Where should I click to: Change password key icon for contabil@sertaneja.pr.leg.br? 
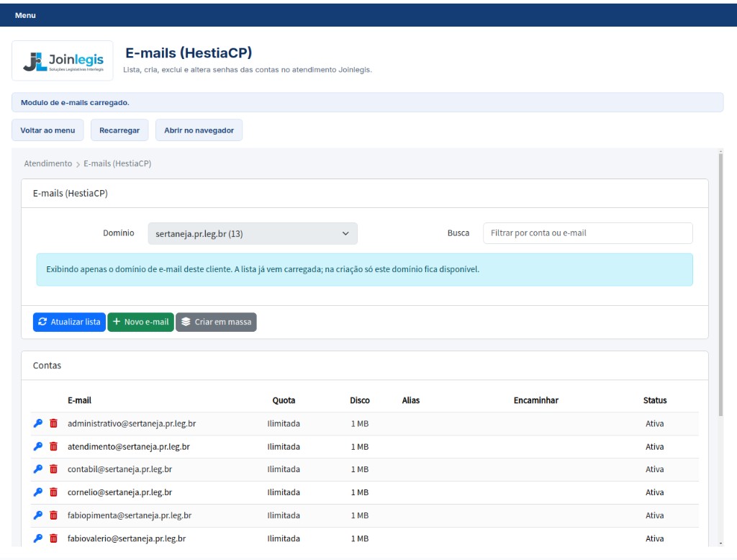click(x=38, y=469)
